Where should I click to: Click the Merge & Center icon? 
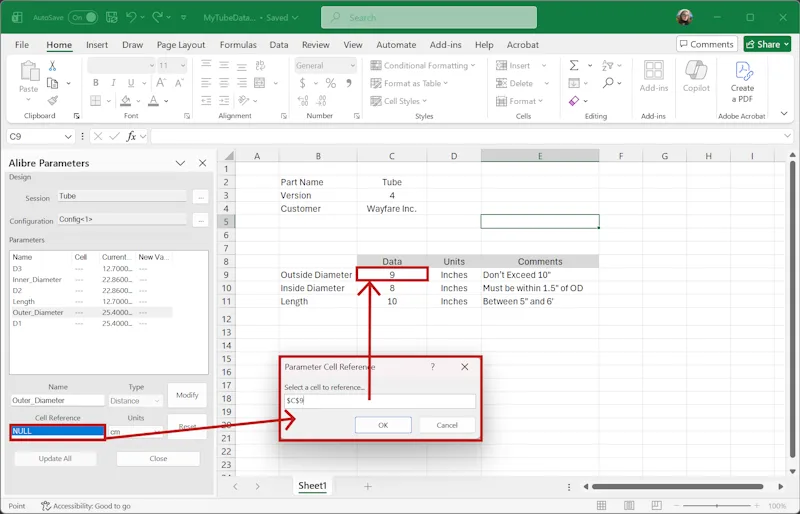(260, 83)
